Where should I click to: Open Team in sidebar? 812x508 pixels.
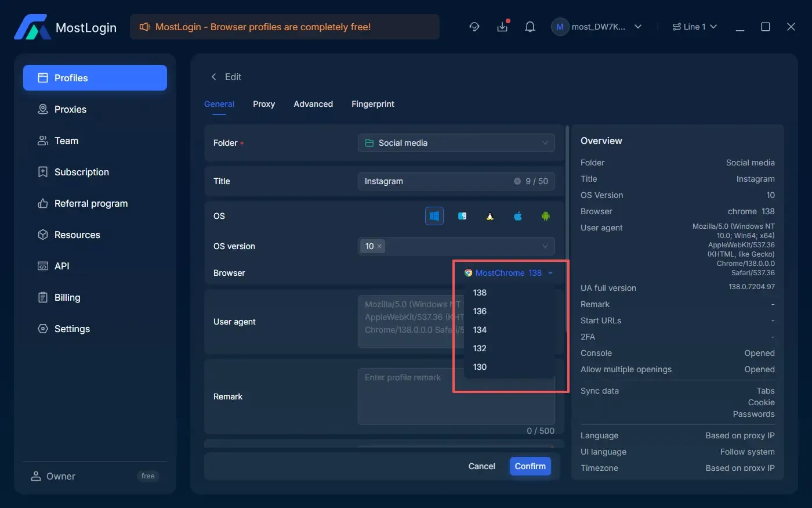pos(95,140)
